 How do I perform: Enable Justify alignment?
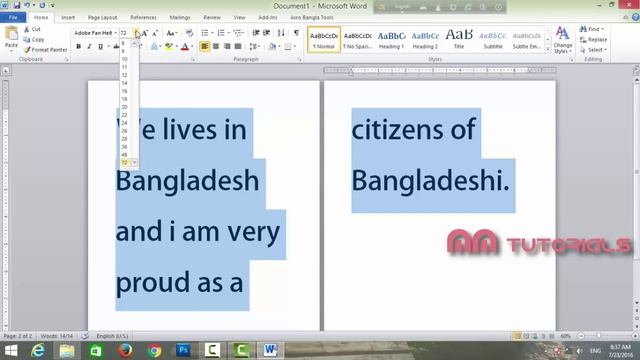click(238, 47)
